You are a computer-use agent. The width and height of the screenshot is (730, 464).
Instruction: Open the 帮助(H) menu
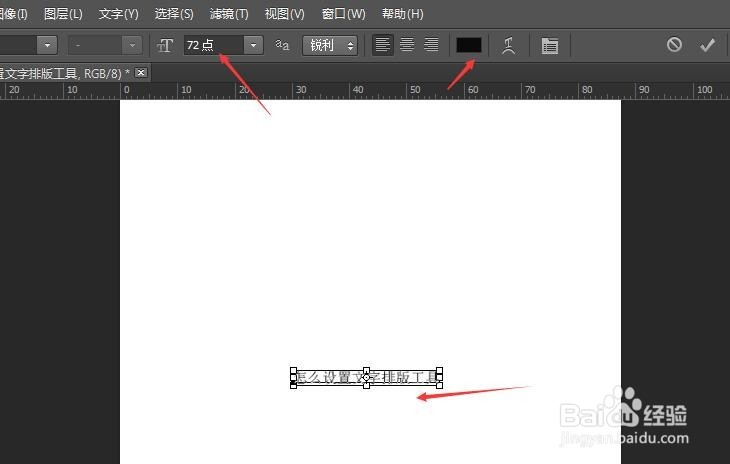click(x=402, y=14)
